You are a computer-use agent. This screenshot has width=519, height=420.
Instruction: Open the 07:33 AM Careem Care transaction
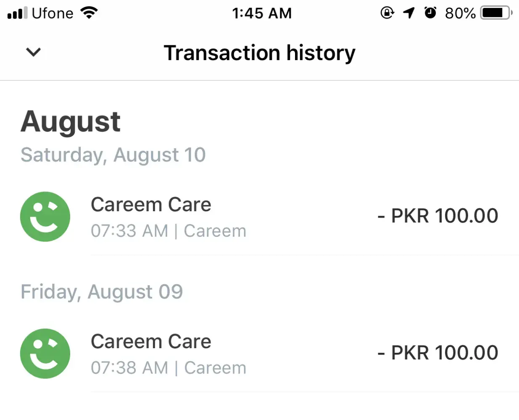pos(168,217)
